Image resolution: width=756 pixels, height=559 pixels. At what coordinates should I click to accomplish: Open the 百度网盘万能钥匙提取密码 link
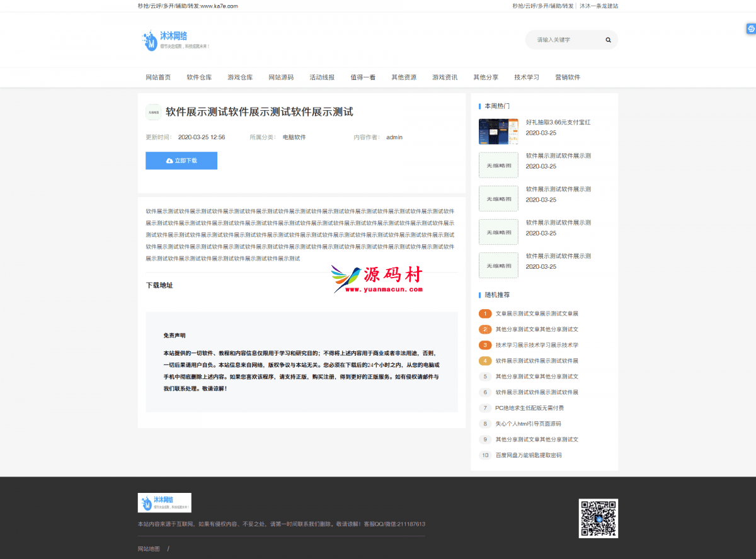528,455
